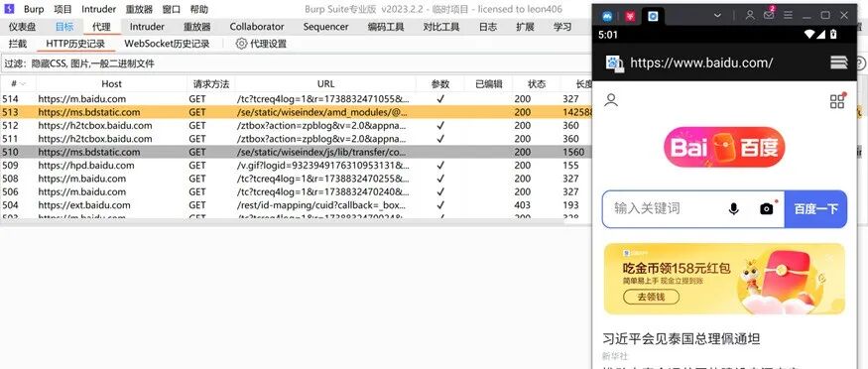Click status 403 cell in row 504
Screen dimensions: 868x369
523,205
